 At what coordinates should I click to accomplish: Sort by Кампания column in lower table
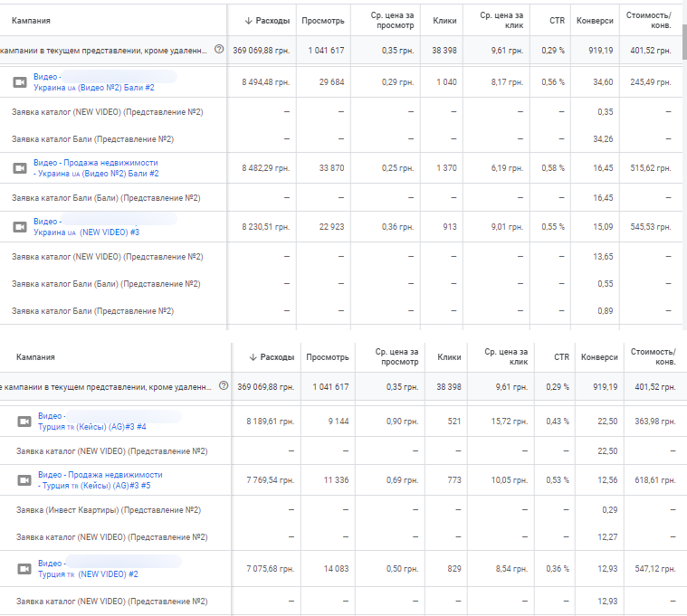(35, 357)
